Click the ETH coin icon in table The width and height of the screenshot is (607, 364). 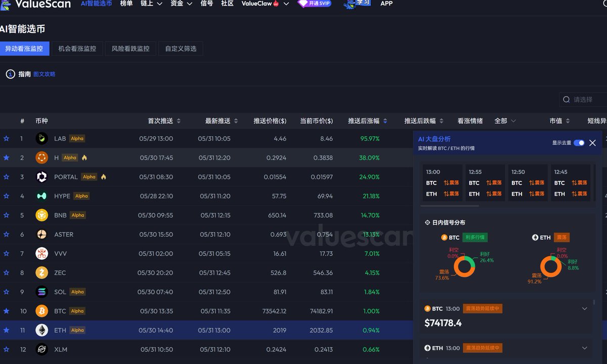coord(41,330)
